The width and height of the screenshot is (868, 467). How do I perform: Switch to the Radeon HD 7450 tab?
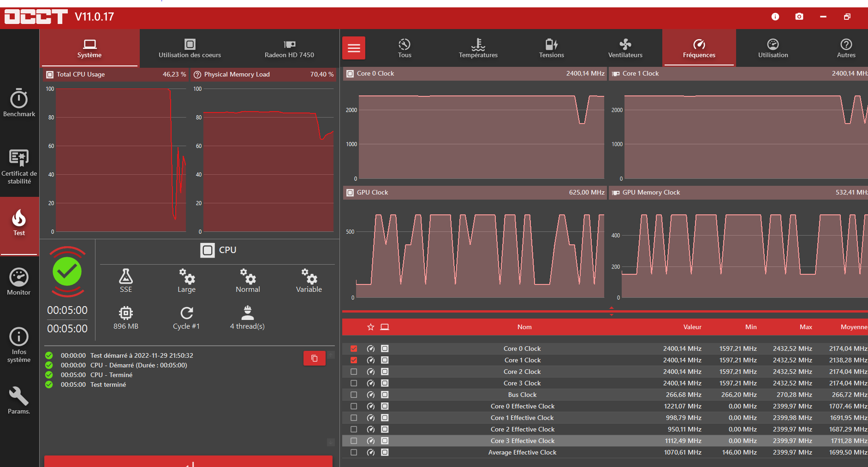tap(289, 48)
